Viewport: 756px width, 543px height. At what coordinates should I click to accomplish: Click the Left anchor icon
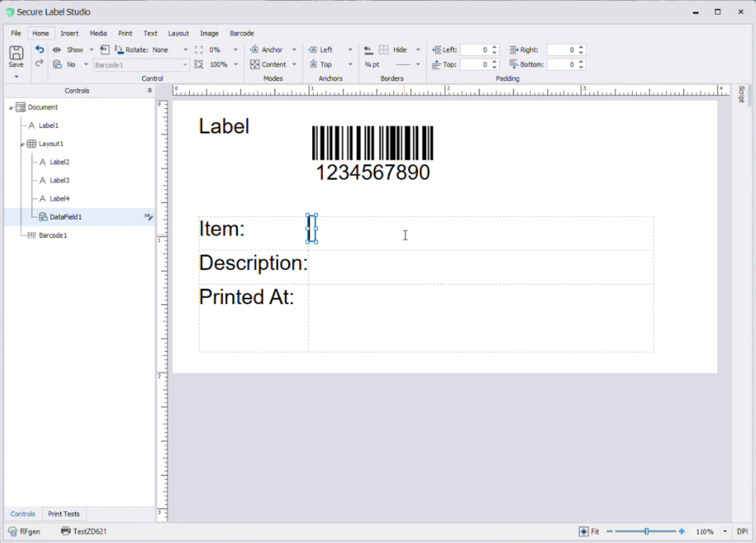tap(313, 50)
